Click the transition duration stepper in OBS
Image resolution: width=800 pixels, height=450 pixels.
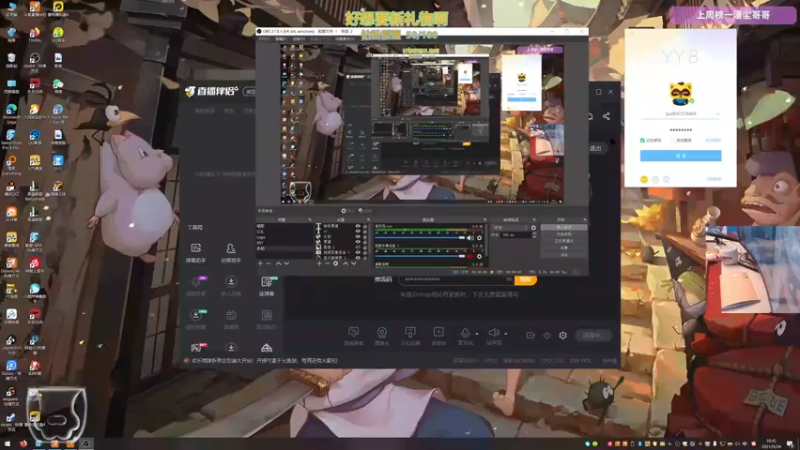tap(534, 235)
